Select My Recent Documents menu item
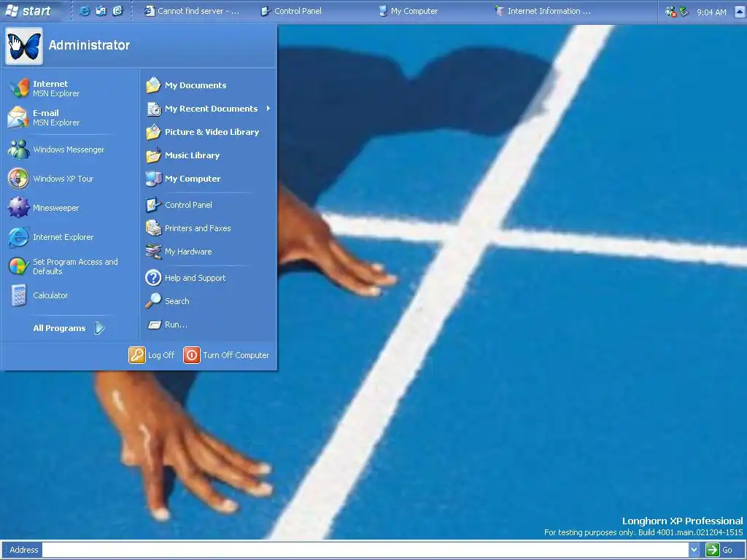 [x=209, y=109]
